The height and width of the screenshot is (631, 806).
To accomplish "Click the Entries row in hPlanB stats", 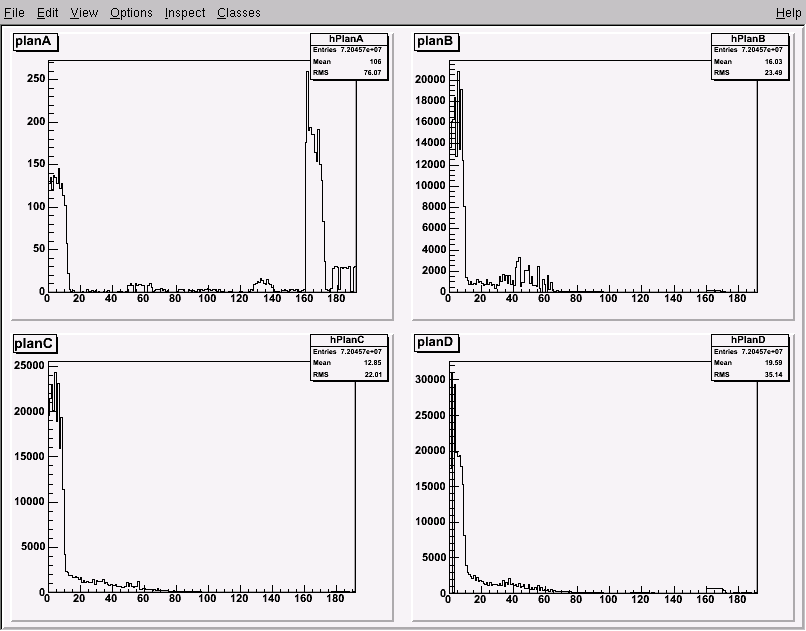I will point(749,50).
